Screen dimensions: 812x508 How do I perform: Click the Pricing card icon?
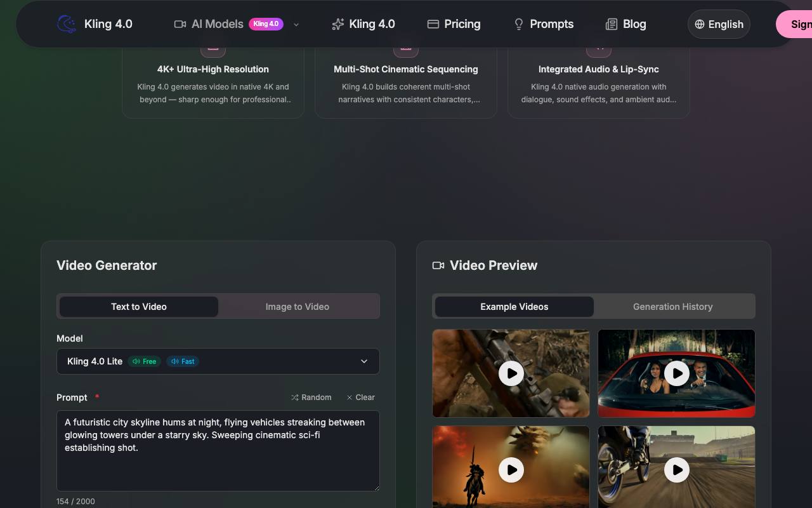coord(433,24)
